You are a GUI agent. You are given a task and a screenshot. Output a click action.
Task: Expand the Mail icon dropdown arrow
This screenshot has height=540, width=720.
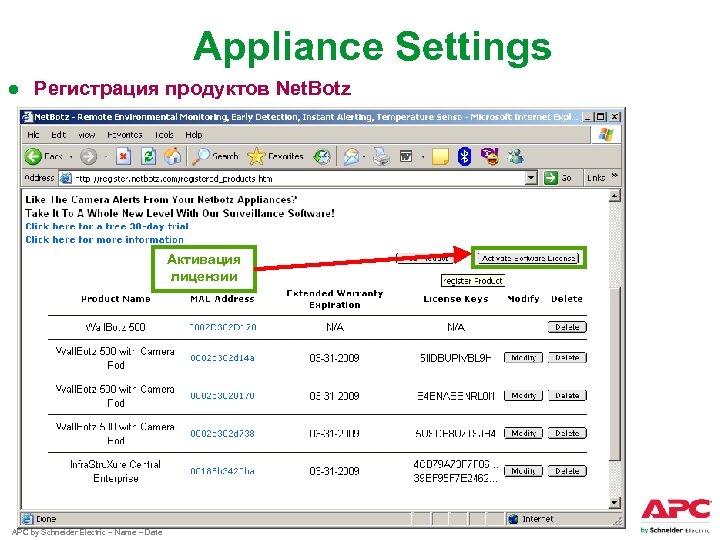point(364,157)
